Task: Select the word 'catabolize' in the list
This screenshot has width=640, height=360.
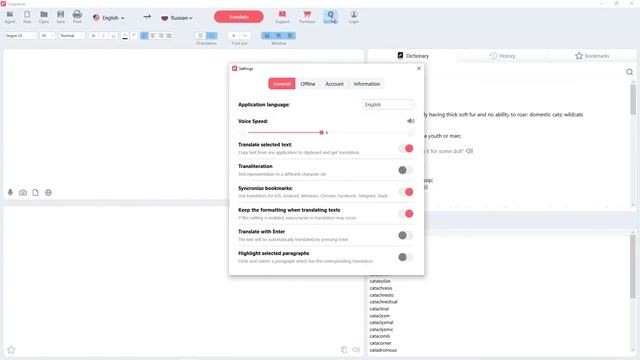Action: click(380, 281)
